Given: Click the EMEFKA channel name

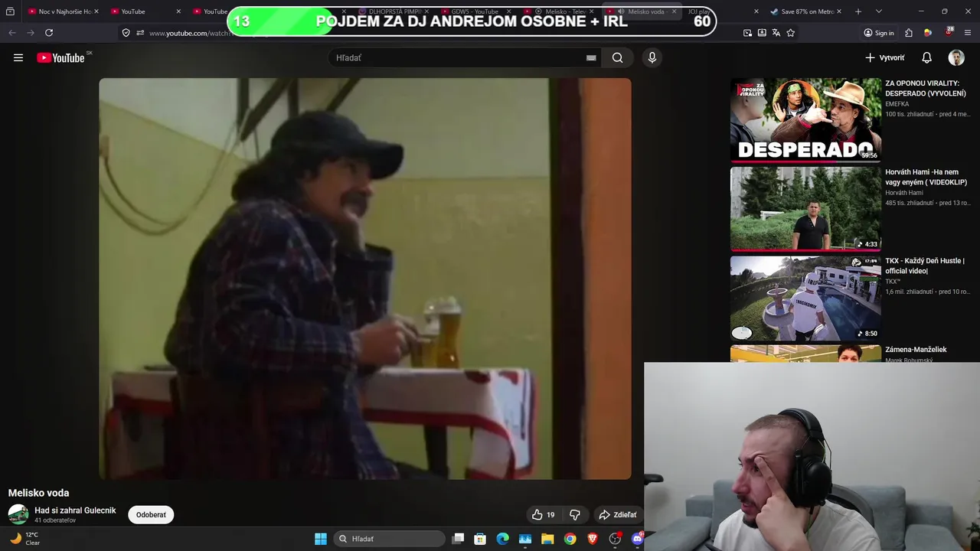Looking at the screenshot, I should click(x=897, y=104).
